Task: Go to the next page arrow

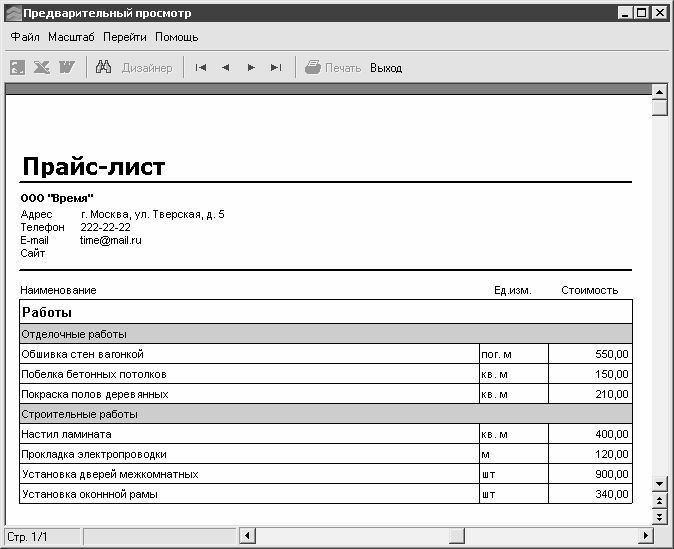Action: (251, 67)
